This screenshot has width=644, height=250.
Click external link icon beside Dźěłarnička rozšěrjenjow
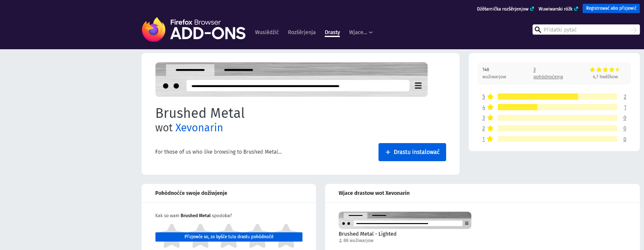click(532, 8)
